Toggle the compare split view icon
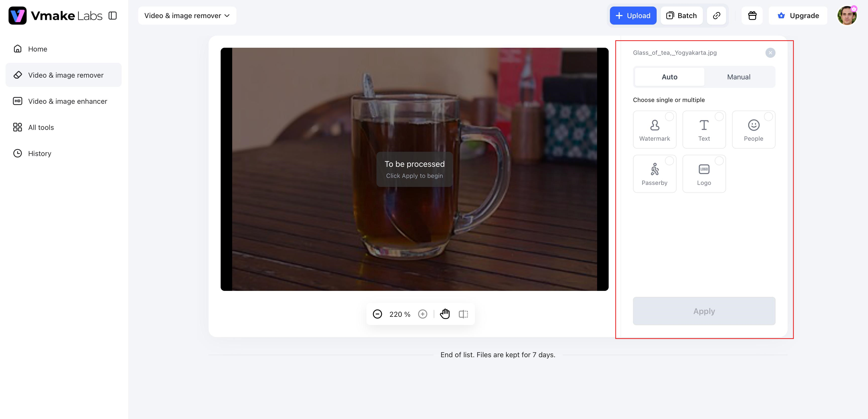The height and width of the screenshot is (419, 868). 463,314
